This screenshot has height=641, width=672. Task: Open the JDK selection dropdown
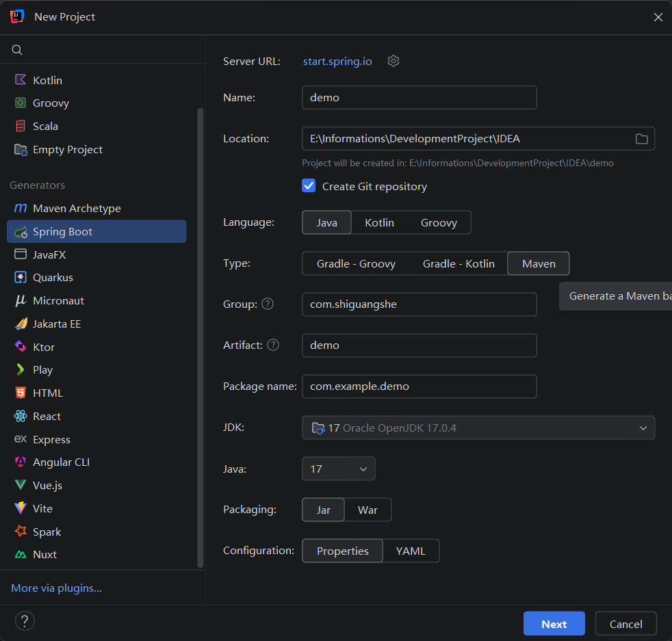[478, 428]
